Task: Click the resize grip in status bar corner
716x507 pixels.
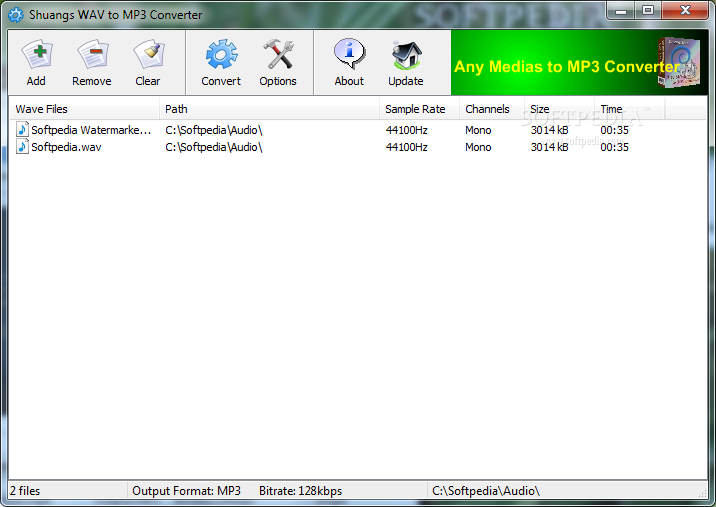Action: point(702,493)
